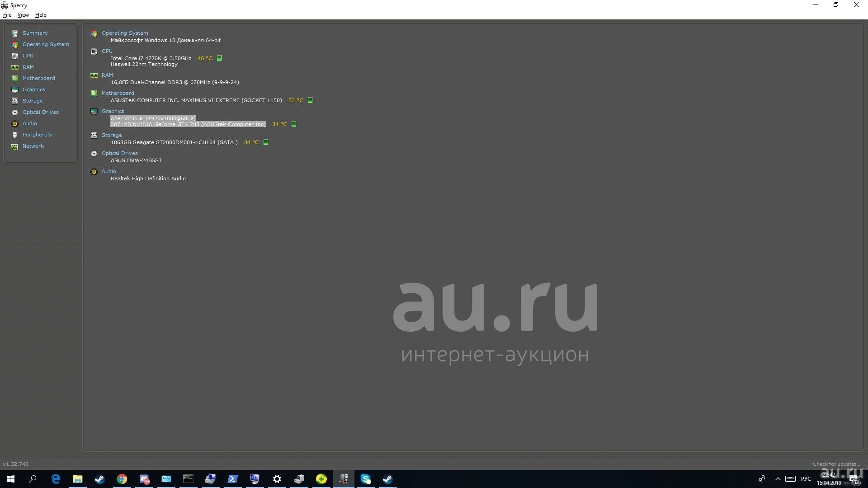Viewport: 868px width, 488px height.
Task: Click the 46 °C CPU temperature value
Action: [205, 58]
